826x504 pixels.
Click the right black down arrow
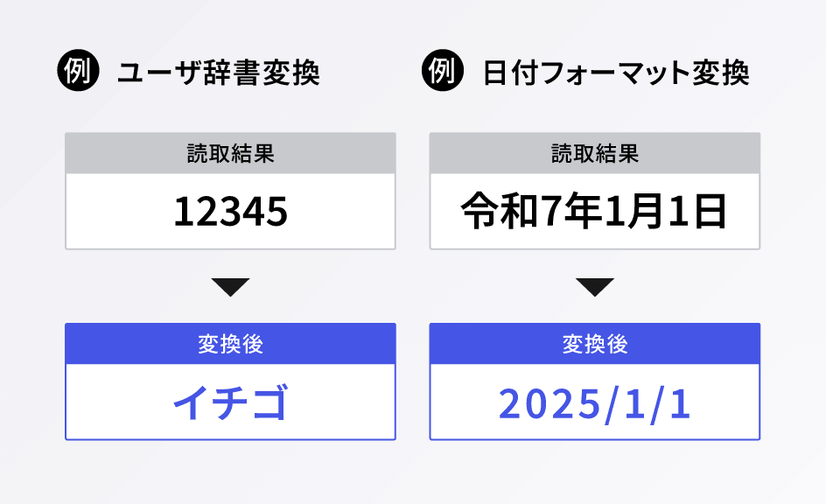coord(595,288)
